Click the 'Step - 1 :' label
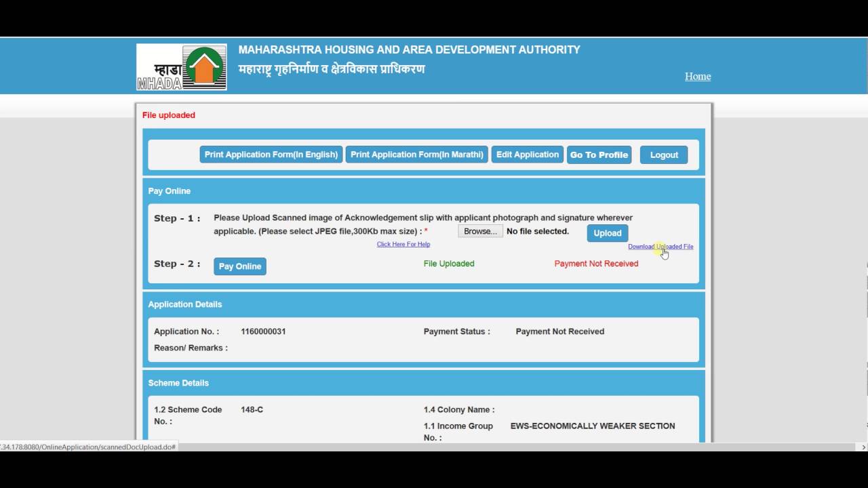868x488 pixels. tap(177, 218)
